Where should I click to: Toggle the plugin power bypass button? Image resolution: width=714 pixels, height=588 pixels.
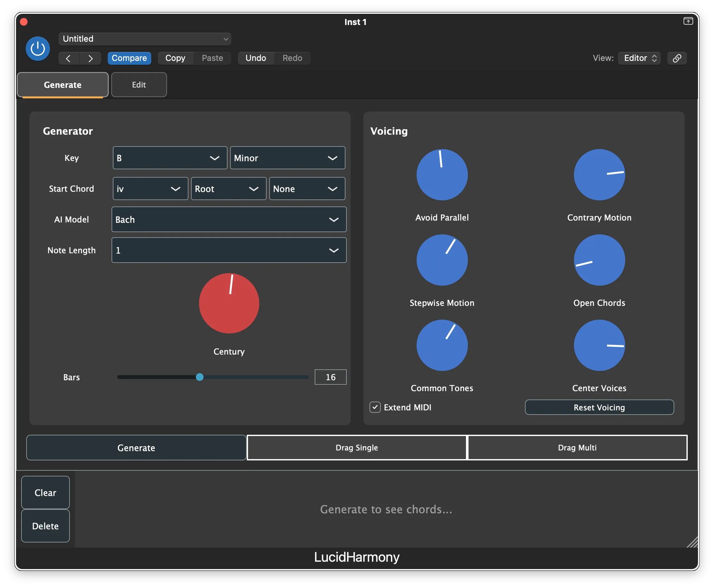pyautogui.click(x=37, y=49)
